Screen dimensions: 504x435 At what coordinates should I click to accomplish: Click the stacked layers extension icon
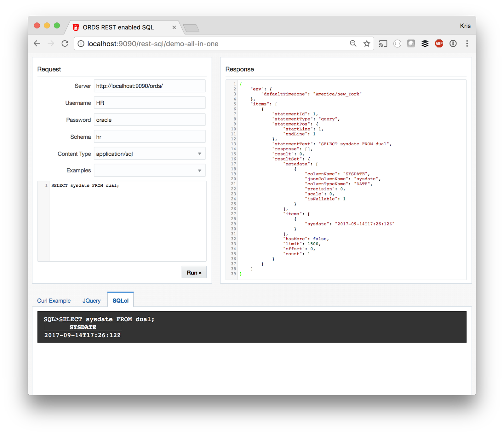(425, 43)
